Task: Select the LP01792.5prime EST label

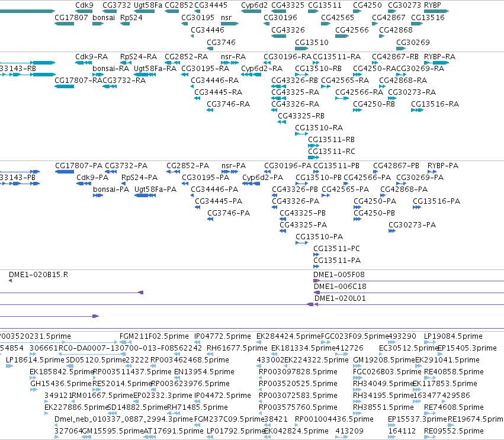Action: tap(236, 431)
